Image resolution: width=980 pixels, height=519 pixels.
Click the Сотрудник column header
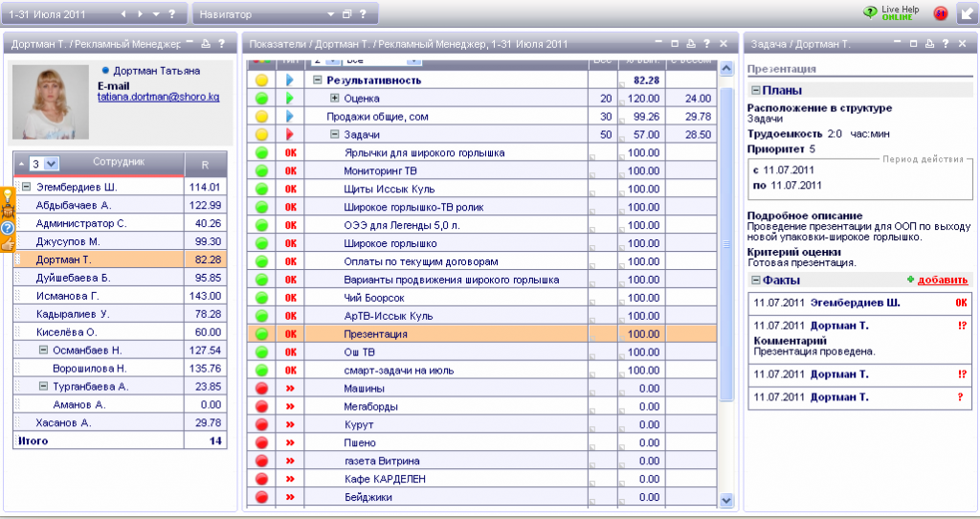[x=119, y=161]
